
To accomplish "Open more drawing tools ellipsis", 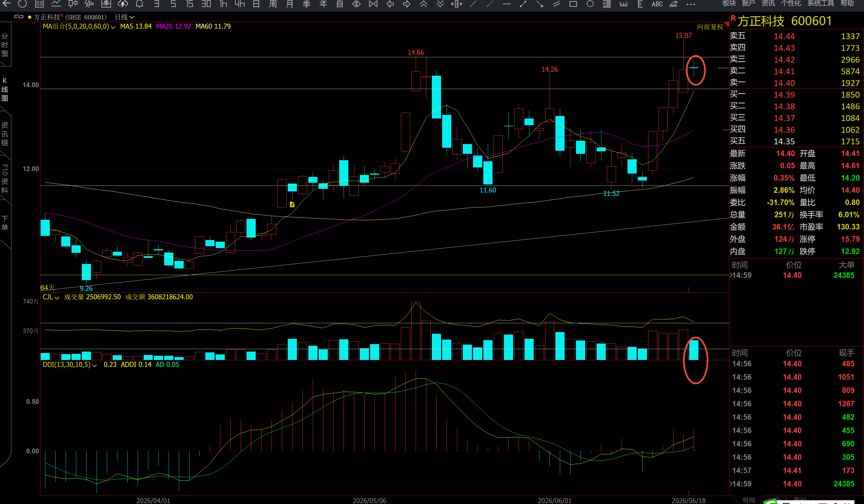I will point(691,4).
